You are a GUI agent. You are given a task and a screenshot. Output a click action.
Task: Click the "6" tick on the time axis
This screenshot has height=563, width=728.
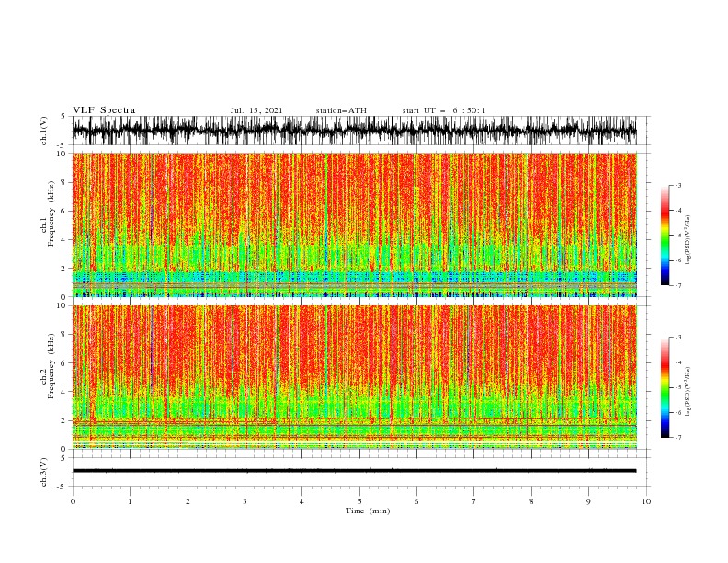(416, 501)
